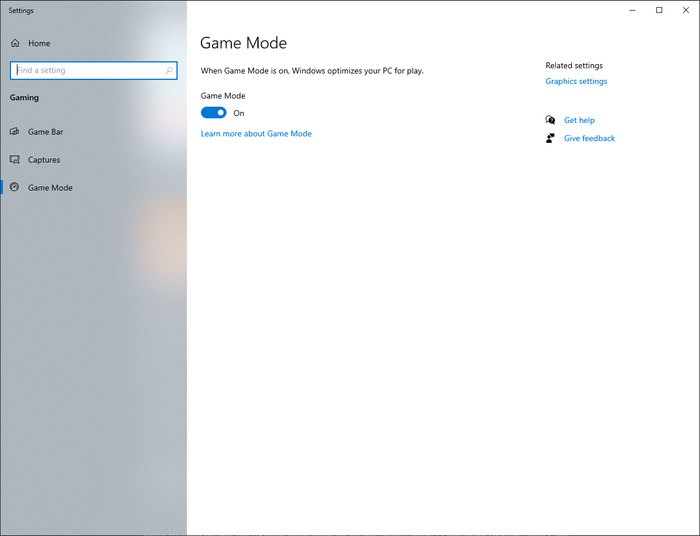The width and height of the screenshot is (700, 536).
Task: Click the Get help chat icon
Action: pos(550,120)
